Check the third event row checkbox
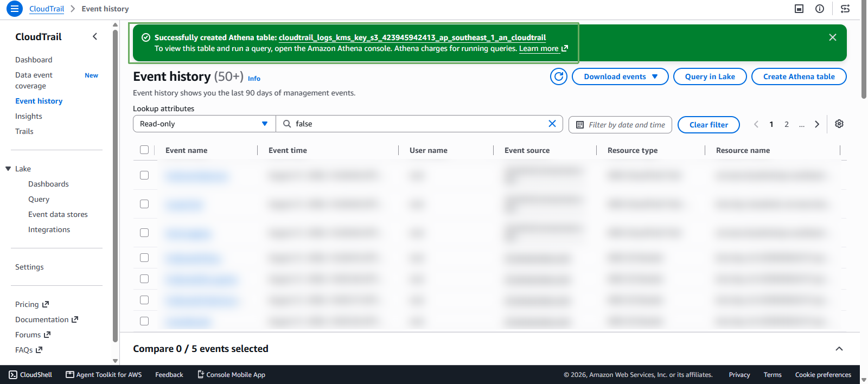Image resolution: width=868 pixels, height=384 pixels. point(144,233)
